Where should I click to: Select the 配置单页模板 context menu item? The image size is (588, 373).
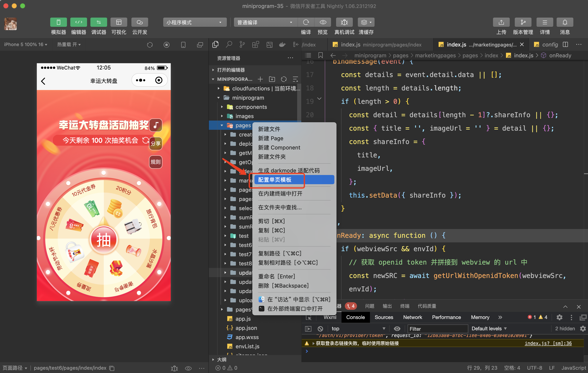click(275, 180)
